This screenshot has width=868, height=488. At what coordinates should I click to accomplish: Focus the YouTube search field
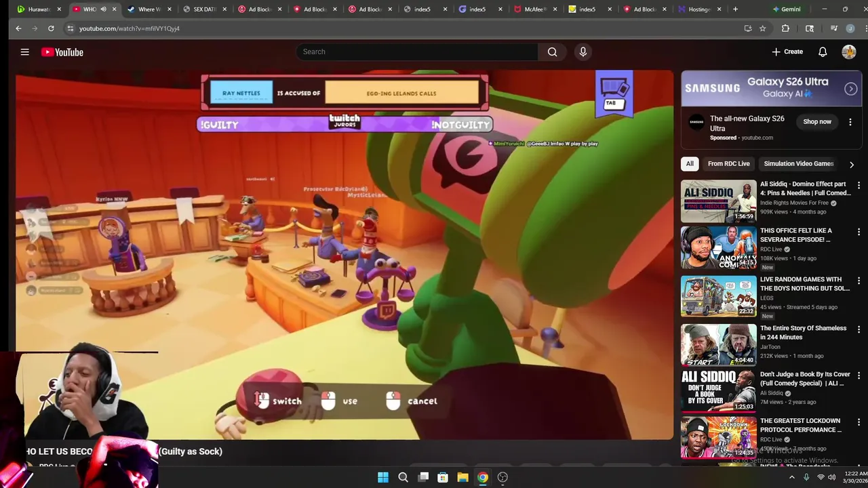click(418, 52)
